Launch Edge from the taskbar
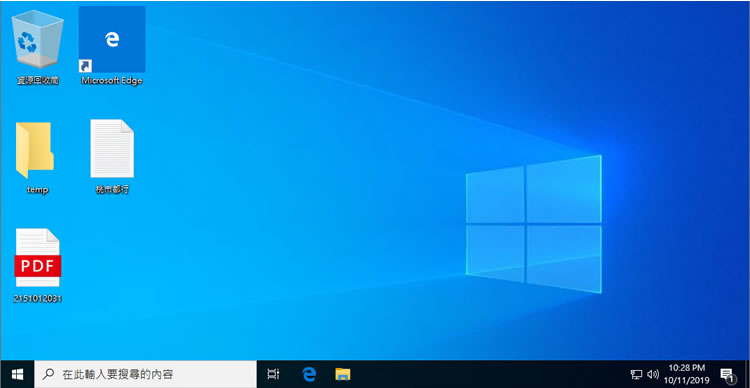Screen dimensions: 750x388 pyautogui.click(x=309, y=374)
